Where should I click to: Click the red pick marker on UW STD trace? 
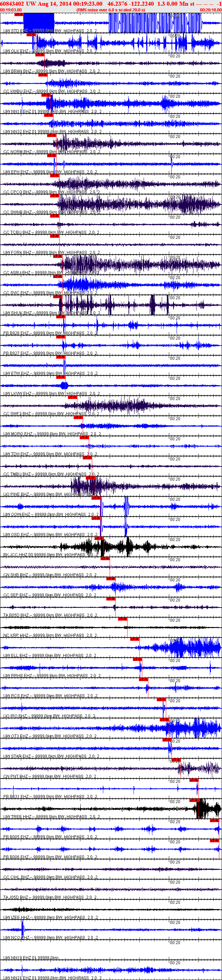(x=19, y=14)
